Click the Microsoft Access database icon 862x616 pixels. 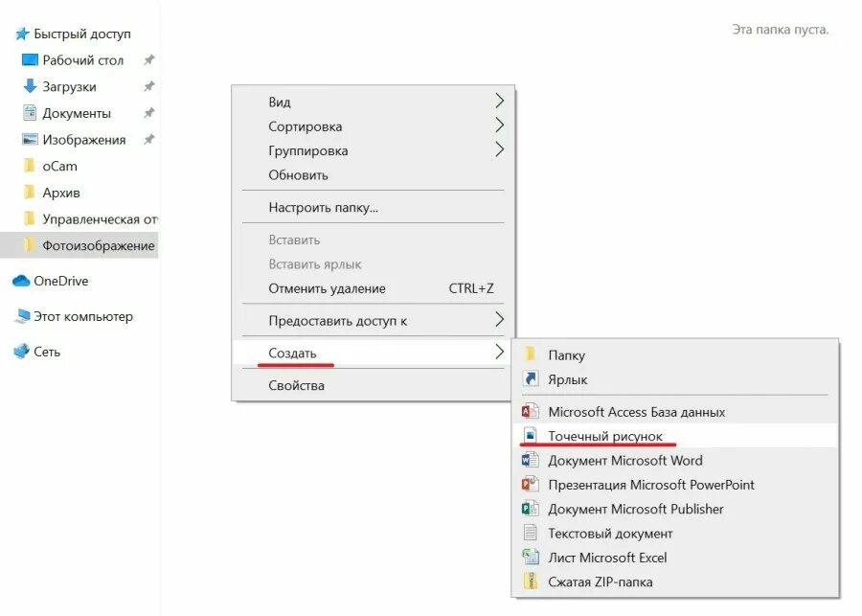pyautogui.click(x=530, y=411)
